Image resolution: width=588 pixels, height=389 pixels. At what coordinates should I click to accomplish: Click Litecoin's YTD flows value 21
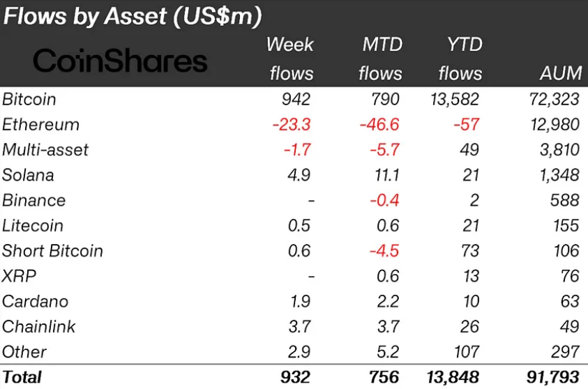471,226
